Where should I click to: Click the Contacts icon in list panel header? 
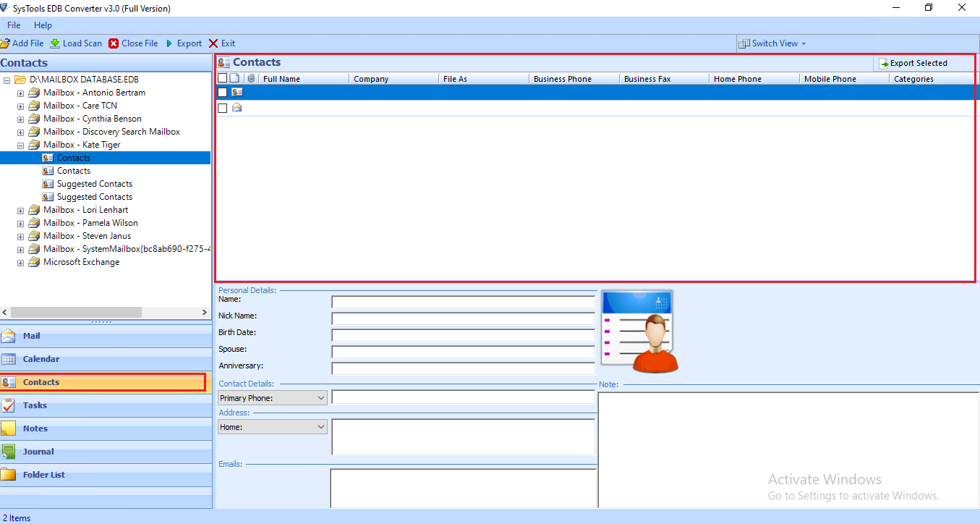point(223,63)
